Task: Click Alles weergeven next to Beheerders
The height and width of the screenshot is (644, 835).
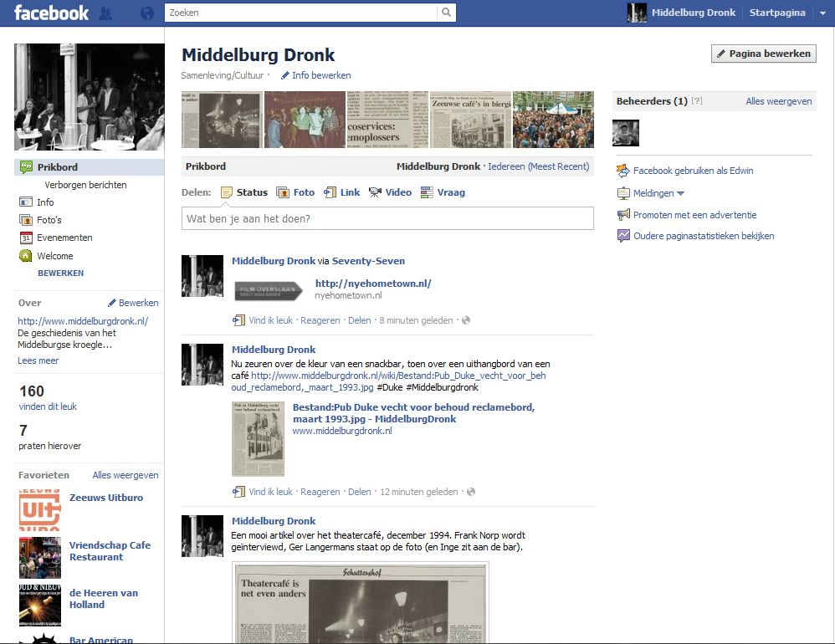Action: (x=779, y=101)
